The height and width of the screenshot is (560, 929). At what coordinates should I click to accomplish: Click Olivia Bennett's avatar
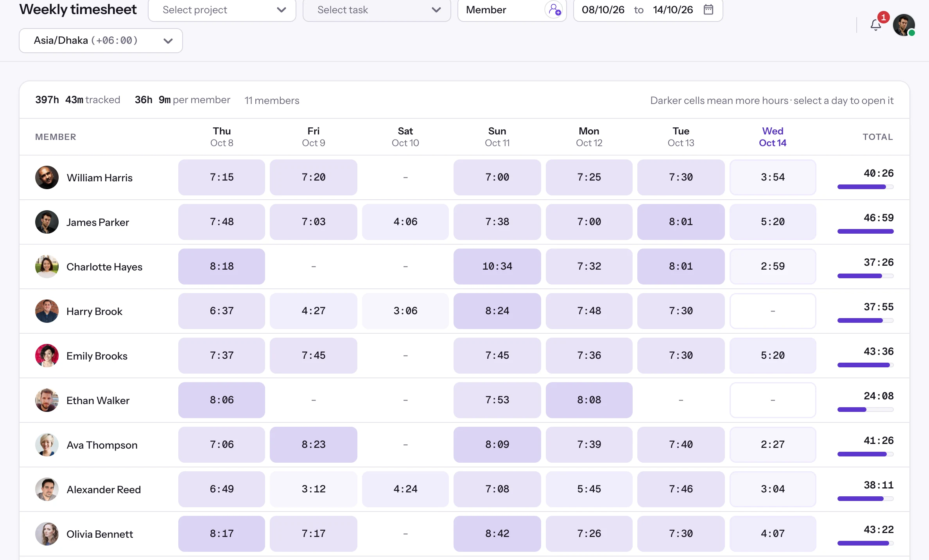pyautogui.click(x=47, y=534)
